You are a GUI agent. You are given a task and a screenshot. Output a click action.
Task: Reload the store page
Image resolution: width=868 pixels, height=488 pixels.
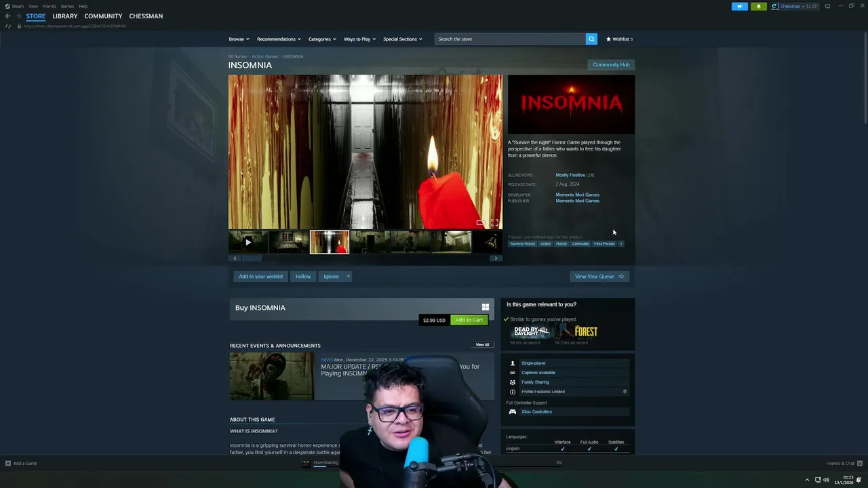coord(7,26)
